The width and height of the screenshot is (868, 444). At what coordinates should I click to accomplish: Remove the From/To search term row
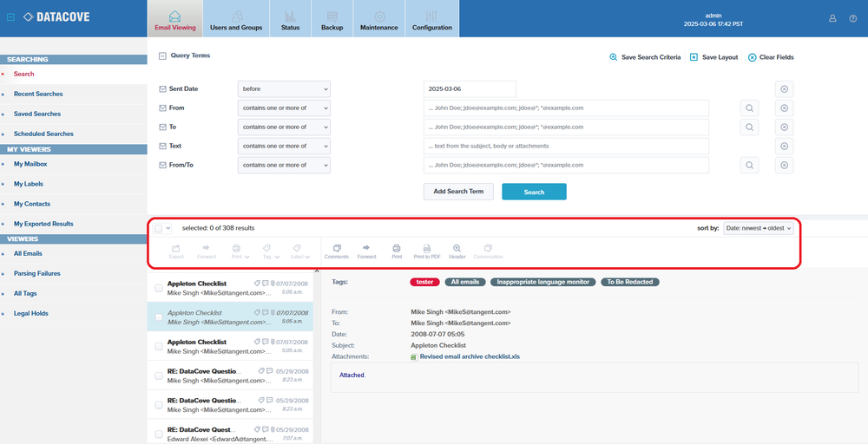pos(784,165)
